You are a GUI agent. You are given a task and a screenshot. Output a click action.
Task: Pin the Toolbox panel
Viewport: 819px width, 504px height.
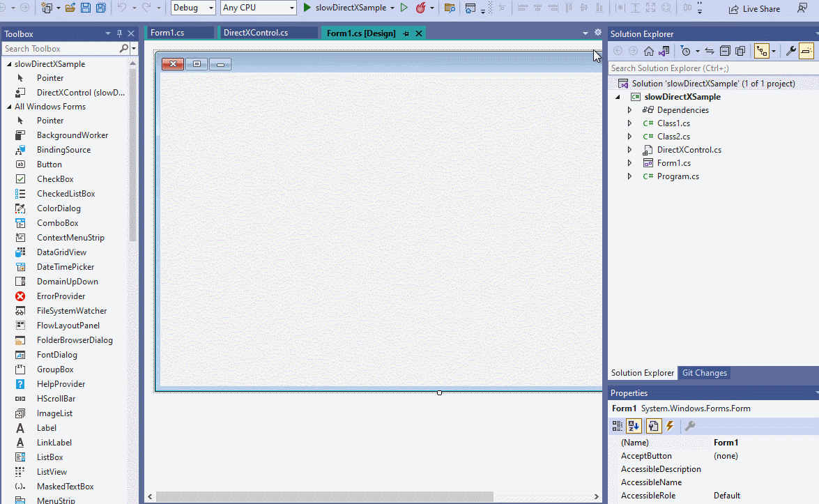point(119,33)
